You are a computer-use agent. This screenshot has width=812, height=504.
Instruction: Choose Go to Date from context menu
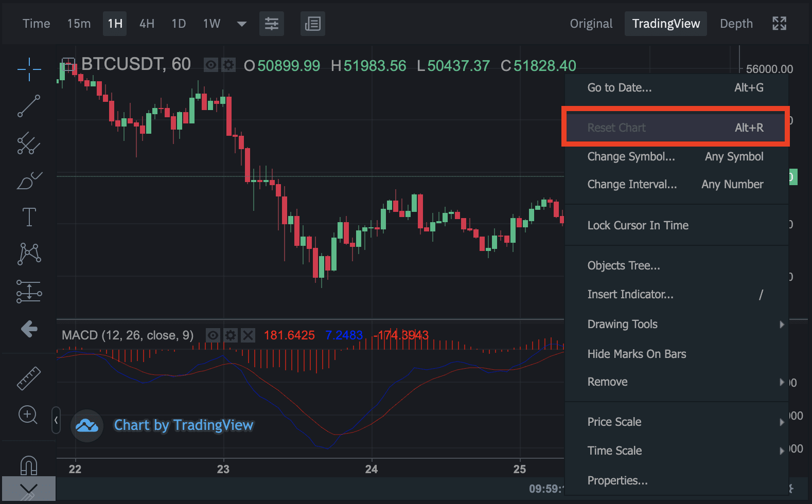[x=676, y=87]
